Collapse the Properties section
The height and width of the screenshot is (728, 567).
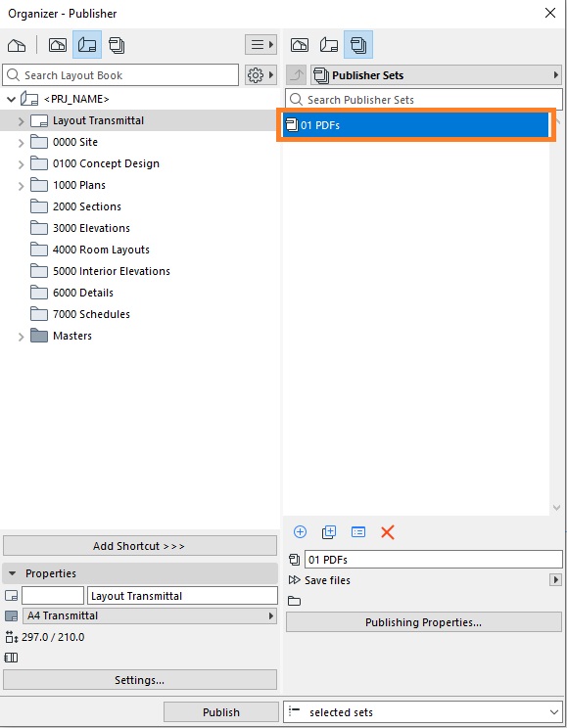[x=13, y=573]
